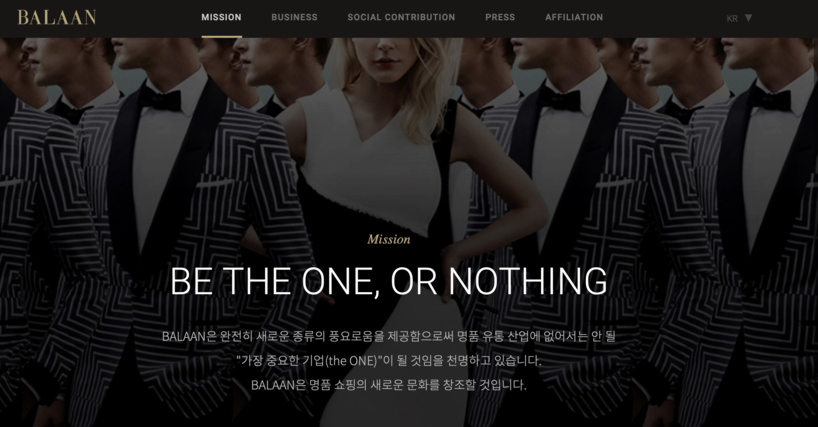Click the header gap between logo and MISSION
The image size is (818, 427).
click(x=149, y=18)
